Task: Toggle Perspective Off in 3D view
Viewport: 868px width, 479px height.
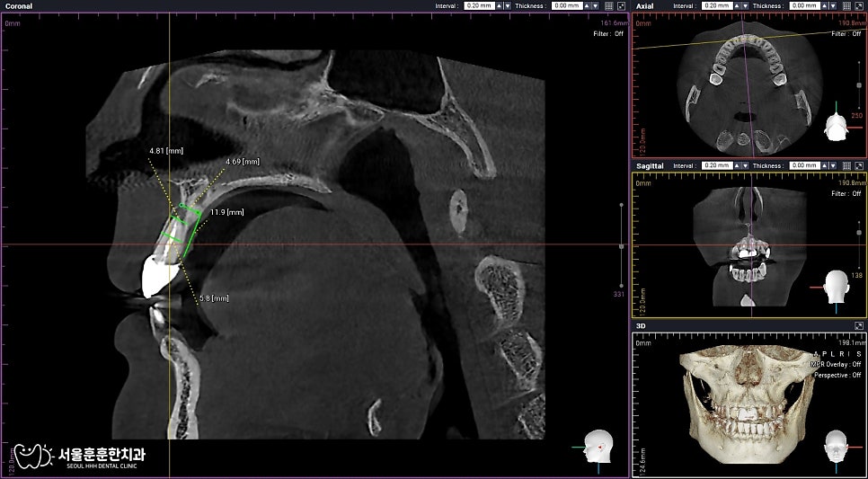Action: click(x=837, y=375)
